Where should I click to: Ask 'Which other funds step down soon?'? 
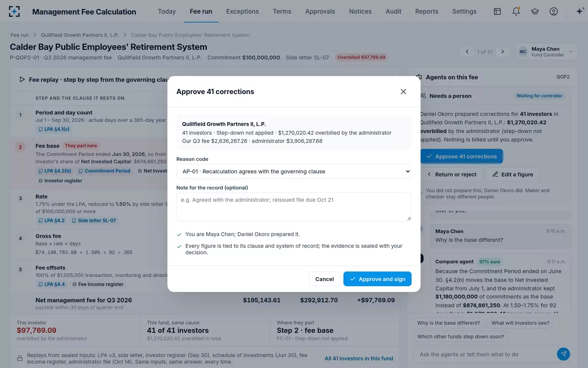461,337
